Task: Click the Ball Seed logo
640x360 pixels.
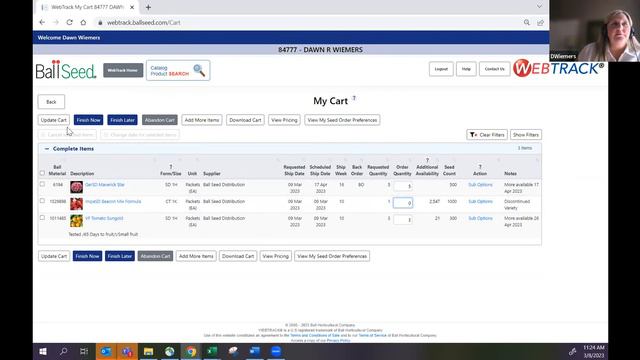Action: point(66,70)
